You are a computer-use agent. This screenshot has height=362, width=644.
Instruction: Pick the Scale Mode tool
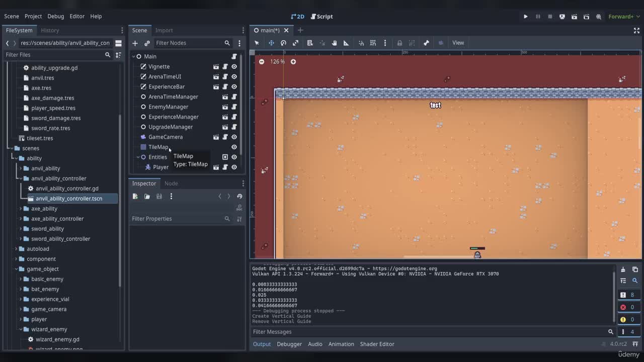tap(295, 43)
